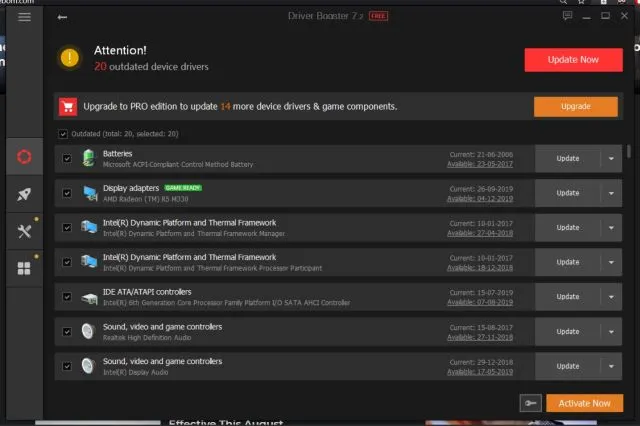Viewport: 640px width, 426px height.
Task: Go back with the arrow icon
Action: 62,17
